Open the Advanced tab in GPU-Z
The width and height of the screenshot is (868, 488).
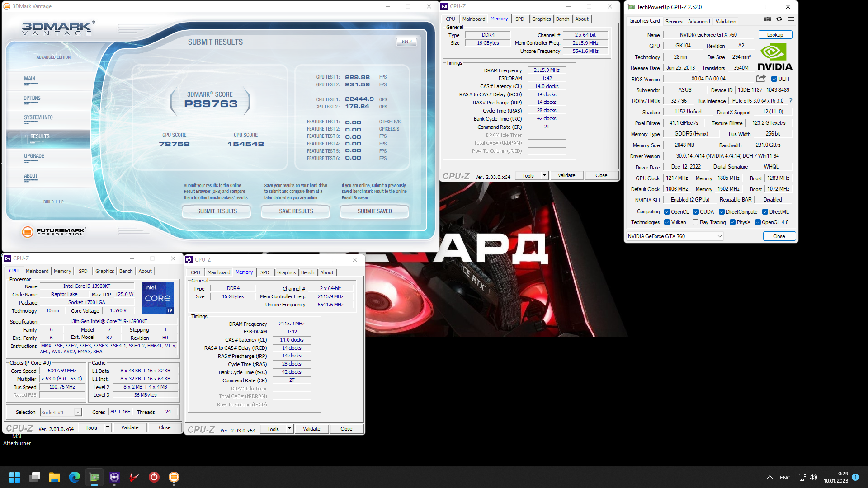tap(698, 22)
